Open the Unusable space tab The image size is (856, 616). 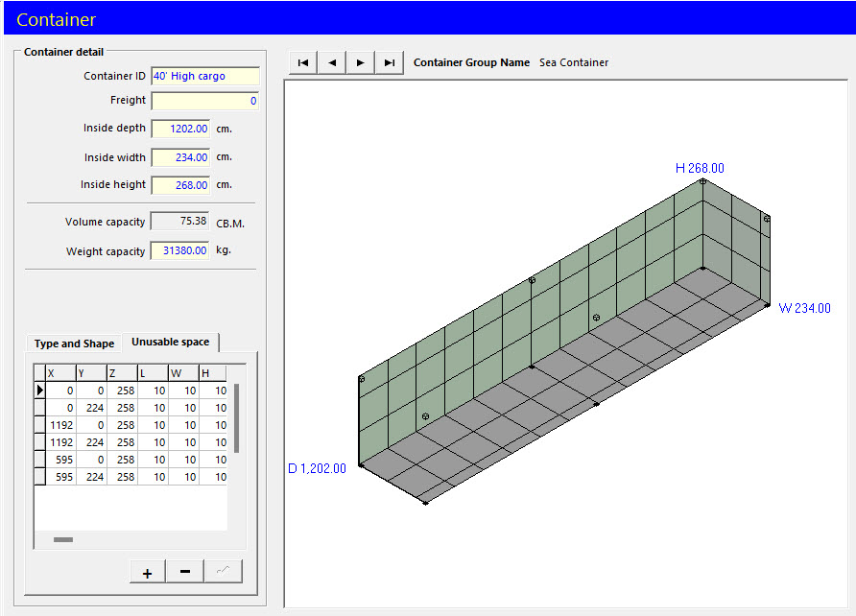coord(170,343)
